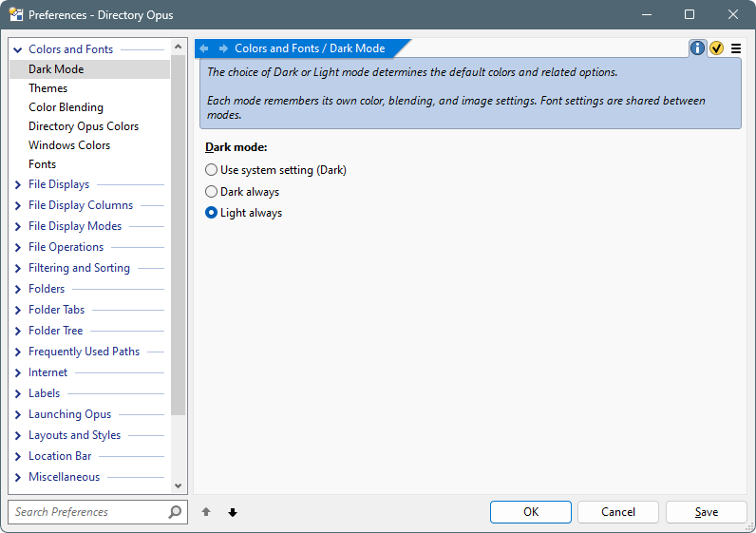This screenshot has height=533, width=756.
Task: Select the Light always radio button
Action: pos(211,213)
